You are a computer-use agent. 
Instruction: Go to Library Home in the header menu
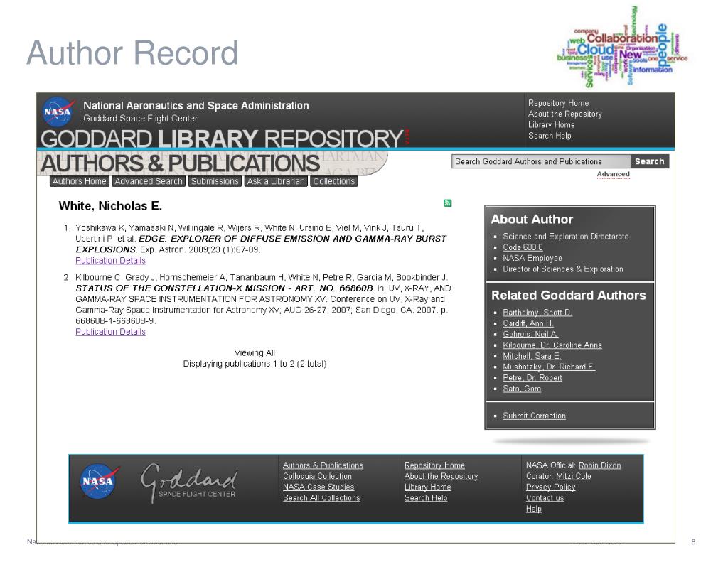coord(552,125)
